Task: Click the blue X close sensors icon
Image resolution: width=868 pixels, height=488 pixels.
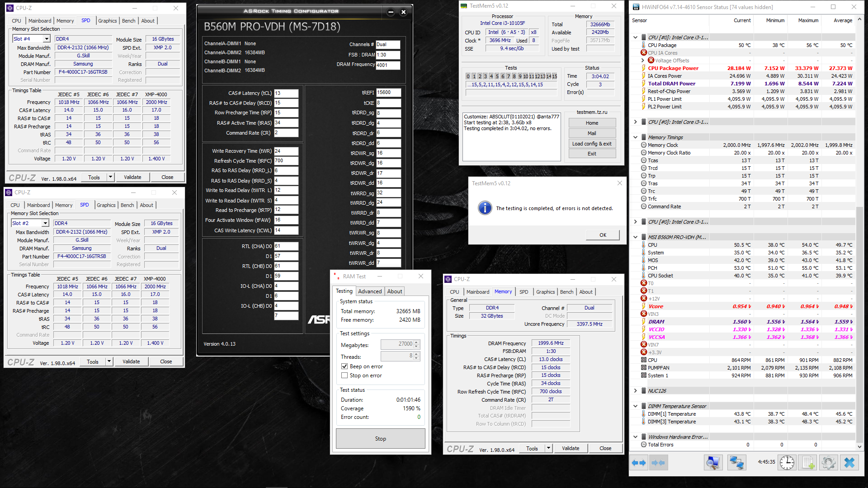Action: (849, 463)
